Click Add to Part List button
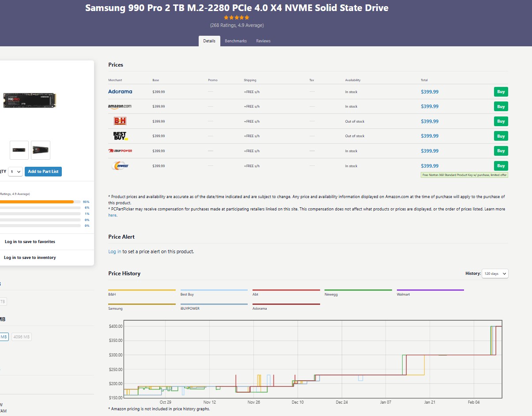This screenshot has width=532, height=416. (43, 172)
